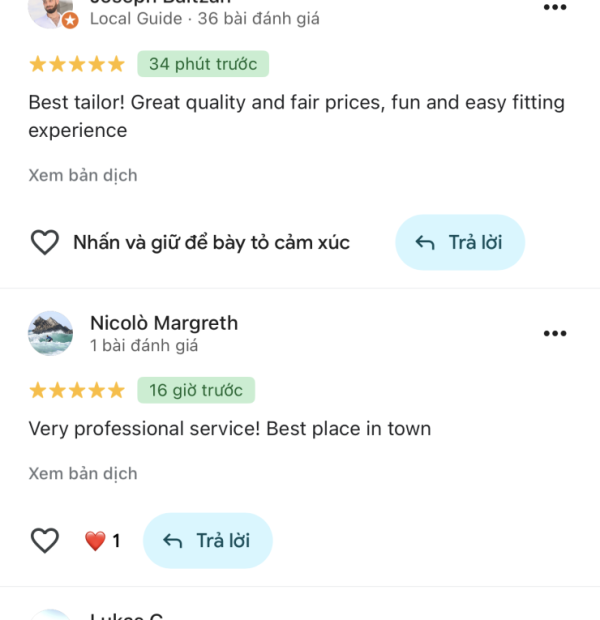Click the five-star rating on Nicolò Margreth's review
This screenshot has width=600, height=620.
(x=77, y=390)
